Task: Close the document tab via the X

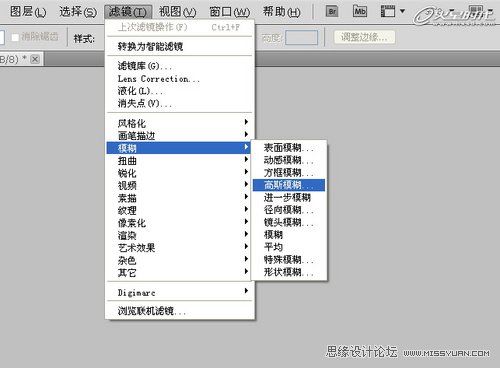Action: pyautogui.click(x=35, y=59)
